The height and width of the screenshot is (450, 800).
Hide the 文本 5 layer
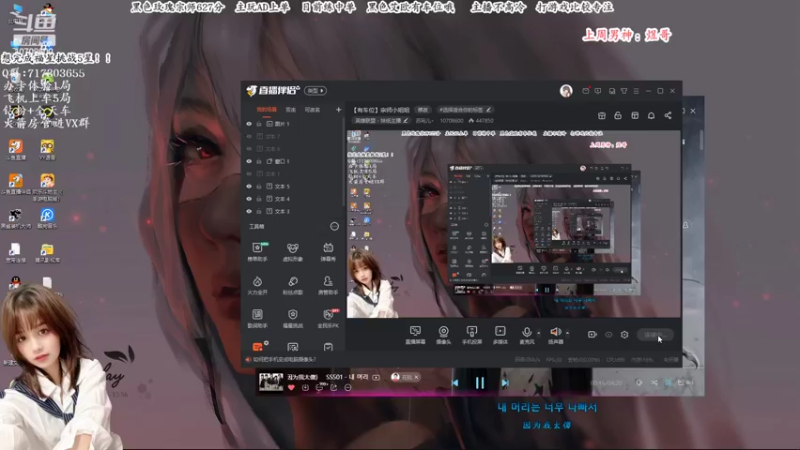[x=249, y=186]
